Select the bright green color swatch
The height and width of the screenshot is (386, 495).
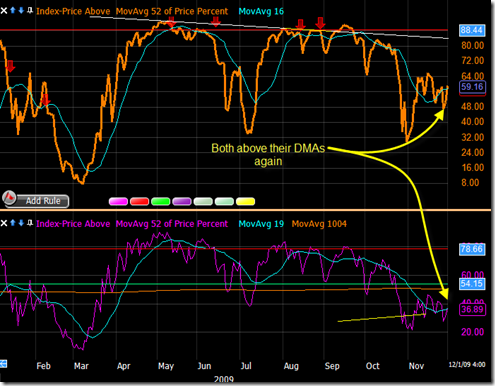coord(161,201)
